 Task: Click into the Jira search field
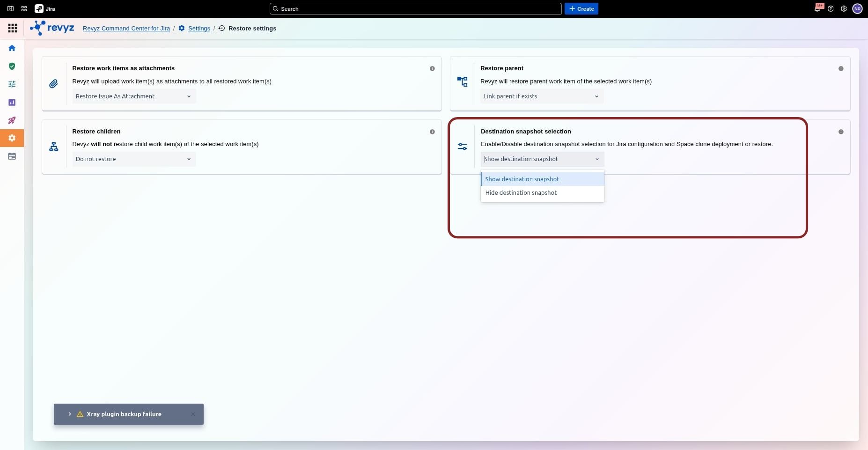[x=415, y=9]
